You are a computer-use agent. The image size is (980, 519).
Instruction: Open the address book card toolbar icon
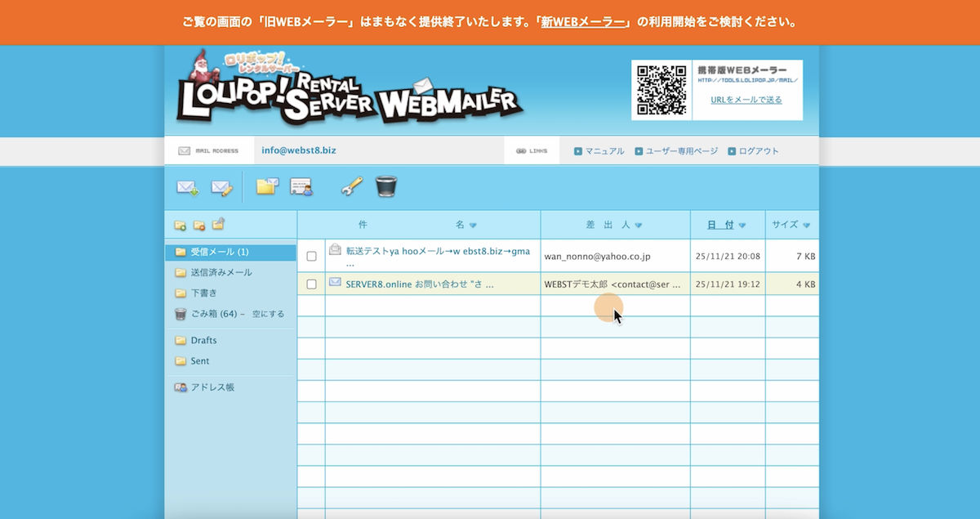coord(301,187)
